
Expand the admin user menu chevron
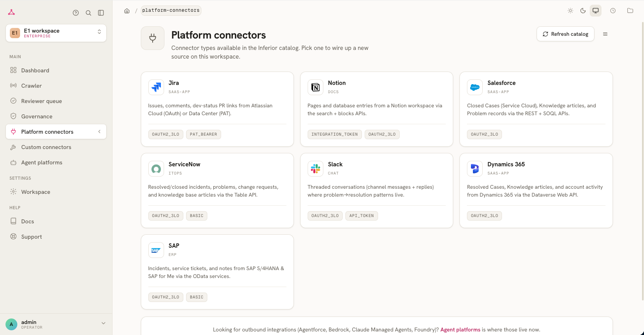[x=103, y=323]
